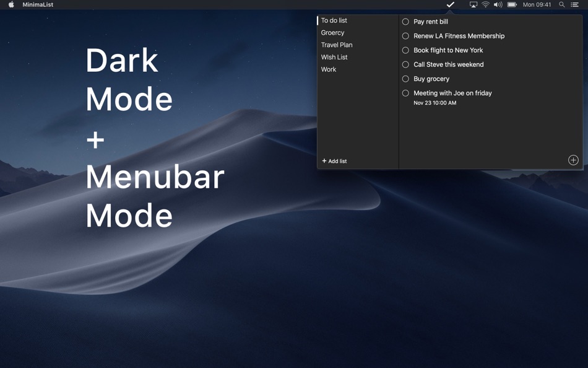Check battery status icon

512,4
